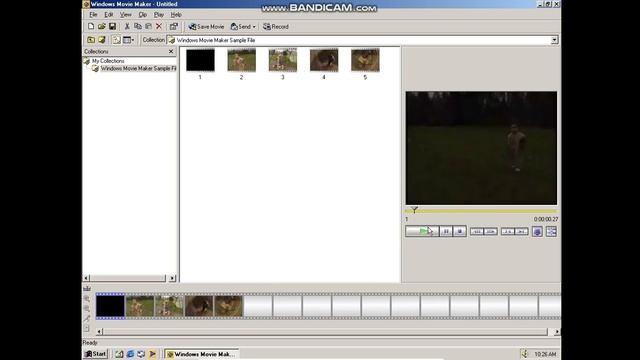Screen dimensions: 640x360
Task: Click the Split Clip icon
Action: tap(551, 232)
